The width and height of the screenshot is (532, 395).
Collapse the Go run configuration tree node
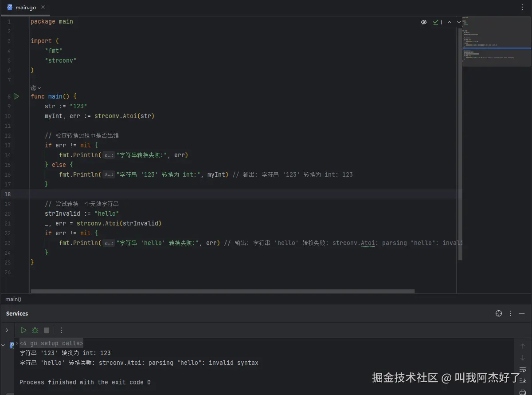4,345
